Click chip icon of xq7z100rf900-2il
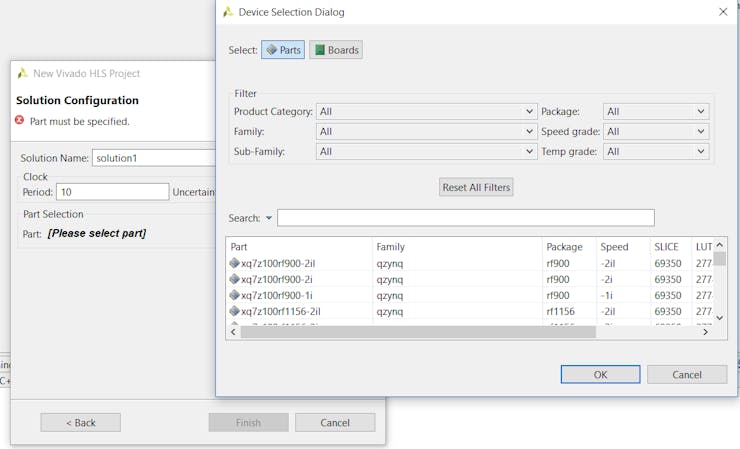 coord(234,263)
